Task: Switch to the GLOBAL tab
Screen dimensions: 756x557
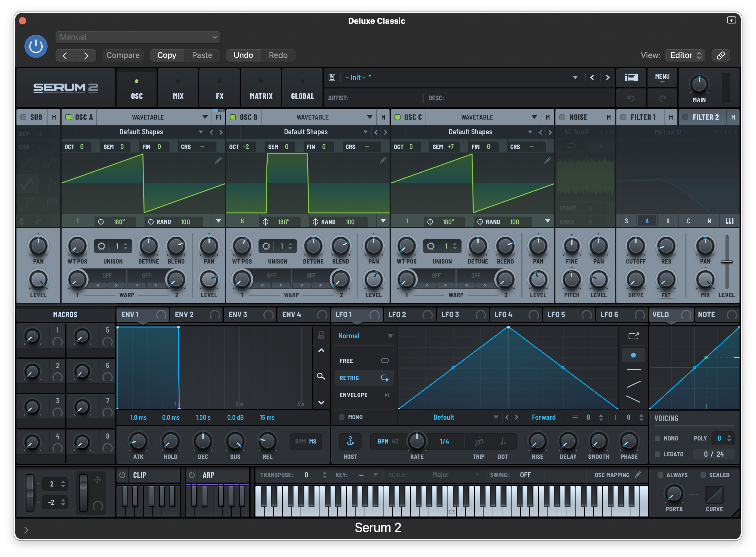Action: 302,88
